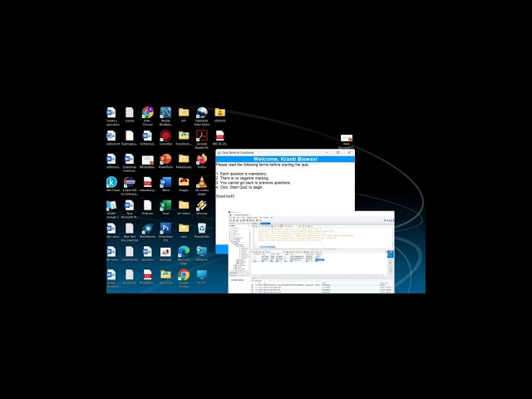
Task: Select the highlighted query tab in MySQL Workbench
Action: pyautogui.click(x=265, y=224)
